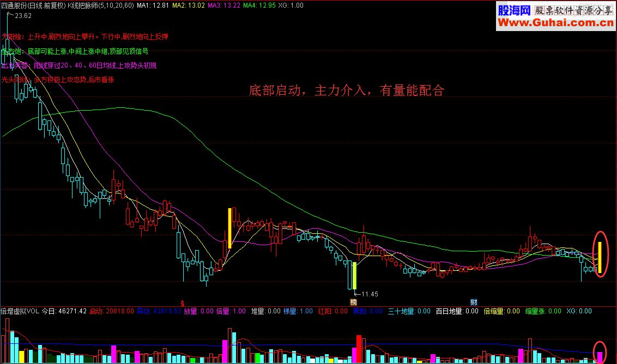Viewport: 617px width, 364px height.
Task: Click the 底部启动,主力介入 annotation text
Action: point(347,90)
